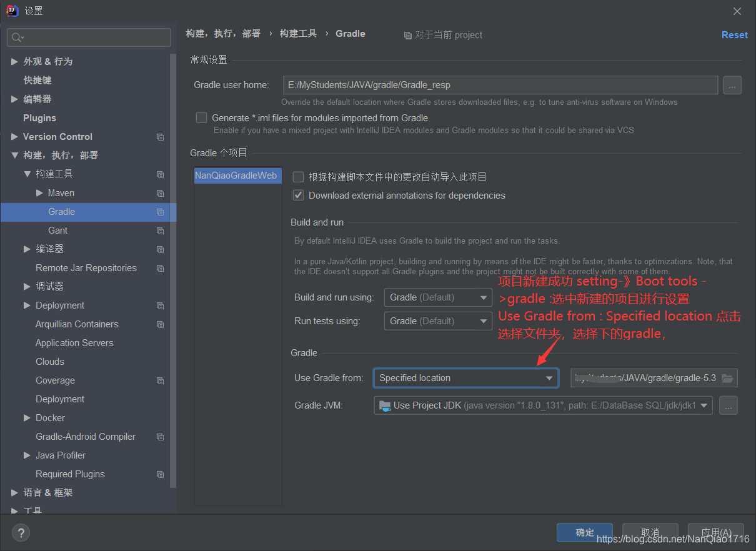
Task: Click project-level icon beside 构建工具
Action: click(x=161, y=174)
